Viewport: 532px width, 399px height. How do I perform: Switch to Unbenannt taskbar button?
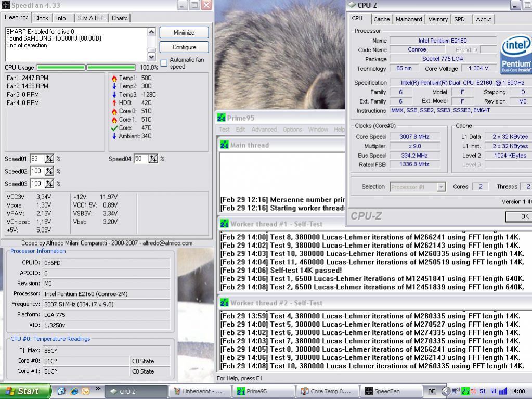200,391
